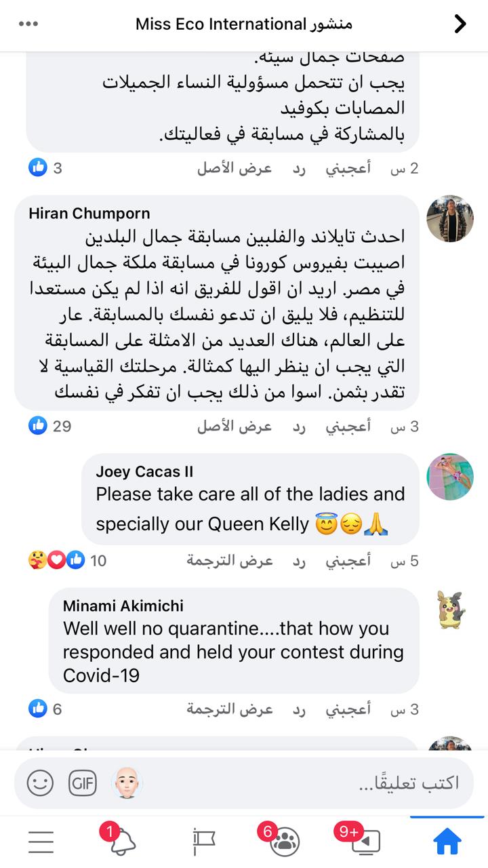Viewport: 488px width, 868px height.
Task: View reactions on Joey Cacas II's comment
Action: (67, 561)
